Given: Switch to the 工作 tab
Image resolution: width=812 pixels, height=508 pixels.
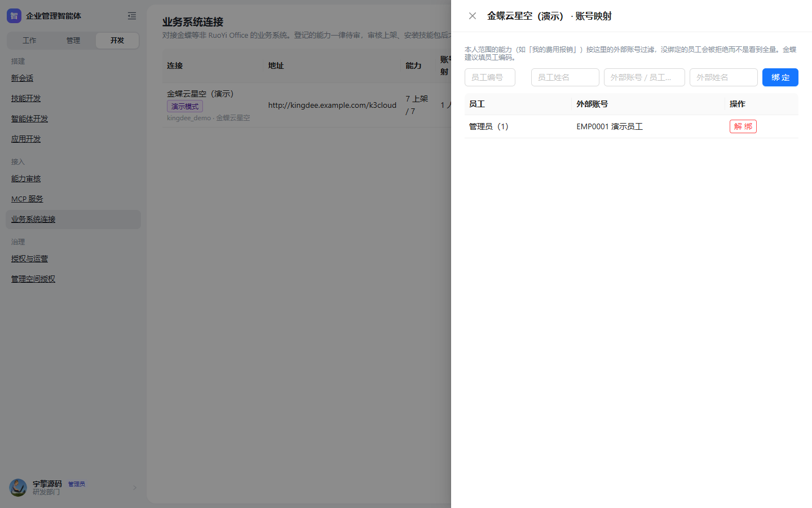Looking at the screenshot, I should pos(29,41).
